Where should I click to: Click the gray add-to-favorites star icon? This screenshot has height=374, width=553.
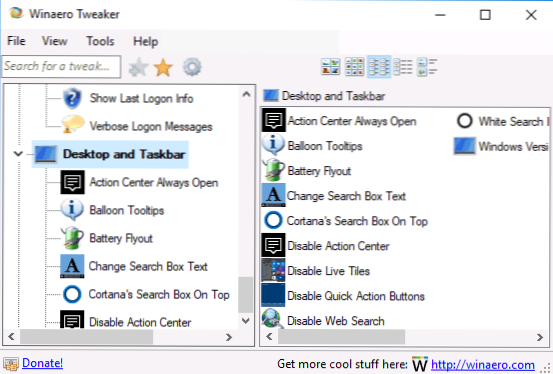click(x=138, y=67)
